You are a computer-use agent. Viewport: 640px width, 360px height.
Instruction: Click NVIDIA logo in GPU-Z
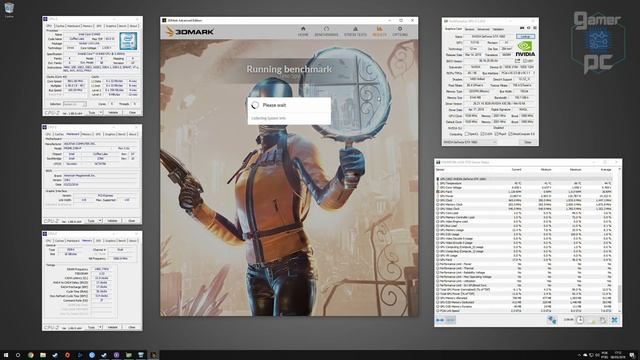point(525,49)
